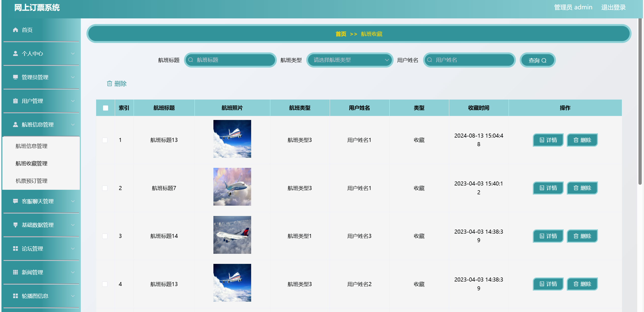Click the table icon beside 新闻管理

(15, 272)
